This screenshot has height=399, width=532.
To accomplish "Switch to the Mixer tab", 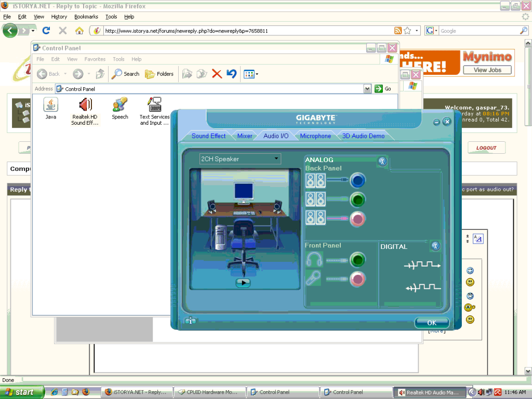I will click(245, 136).
